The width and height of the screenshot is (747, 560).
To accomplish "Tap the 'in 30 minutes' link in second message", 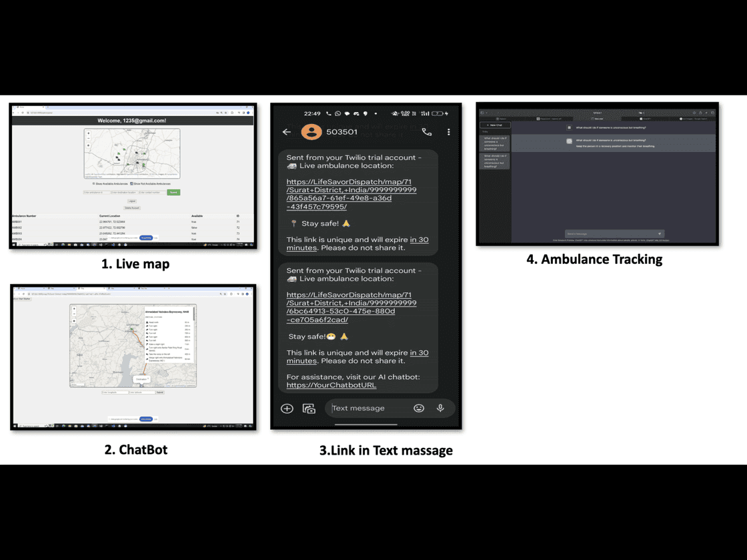I will (x=357, y=357).
